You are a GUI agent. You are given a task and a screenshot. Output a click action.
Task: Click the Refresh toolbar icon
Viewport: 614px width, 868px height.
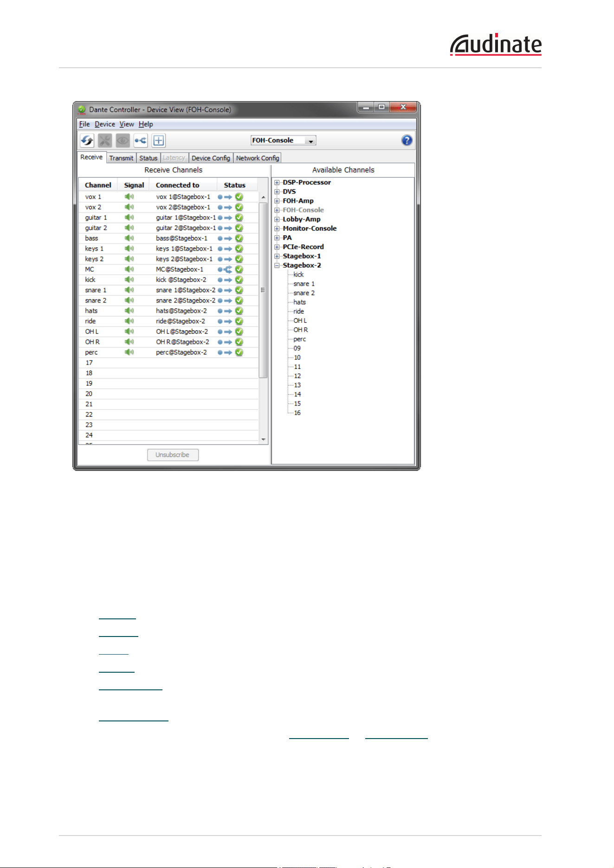[x=87, y=140]
